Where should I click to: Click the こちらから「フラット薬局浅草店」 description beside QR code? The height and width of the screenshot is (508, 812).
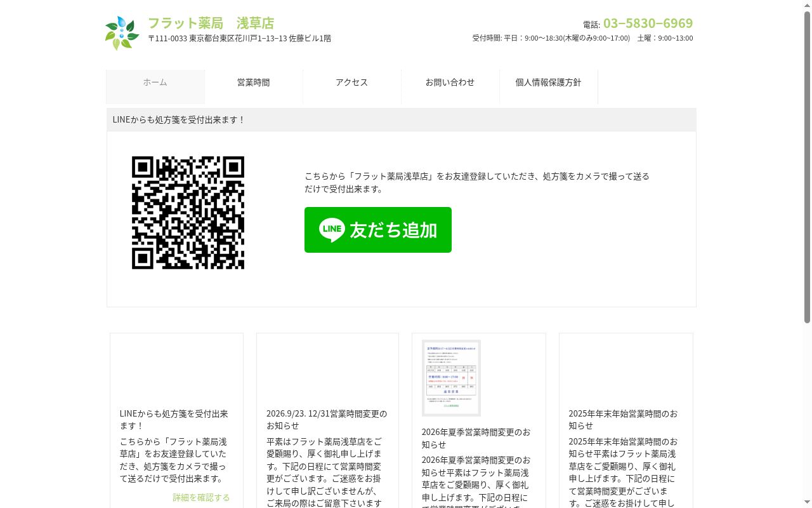(x=477, y=182)
